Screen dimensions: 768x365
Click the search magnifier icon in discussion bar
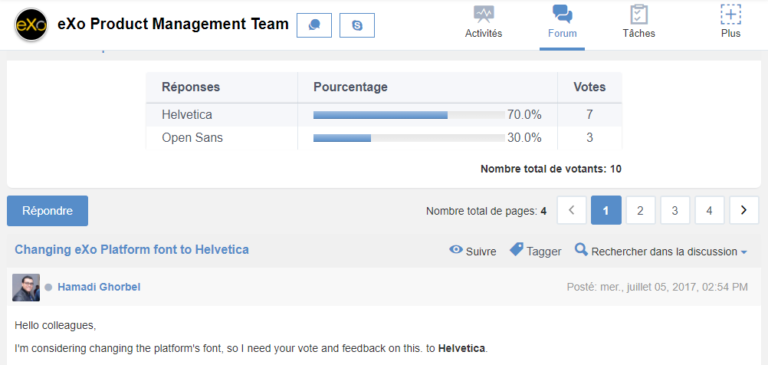[581, 250]
